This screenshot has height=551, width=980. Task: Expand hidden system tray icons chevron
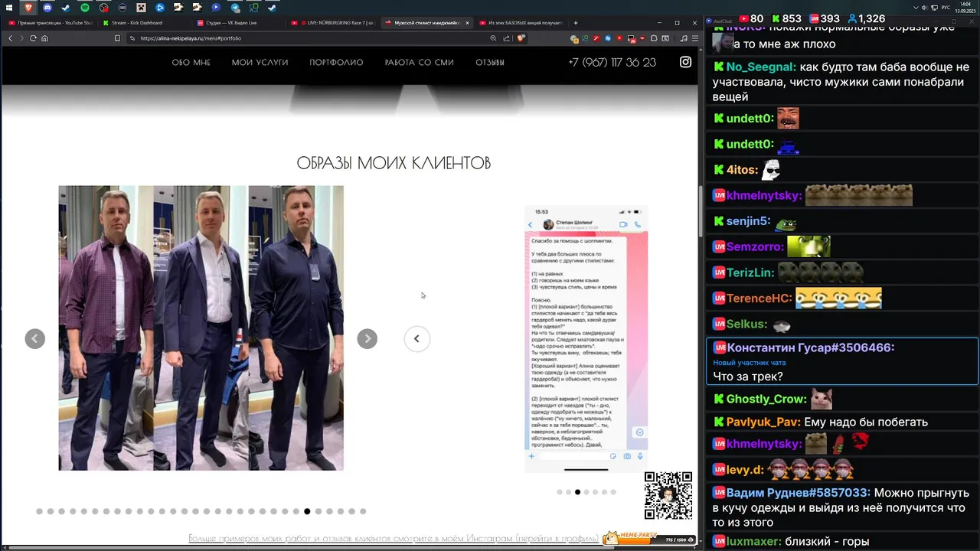click(916, 8)
